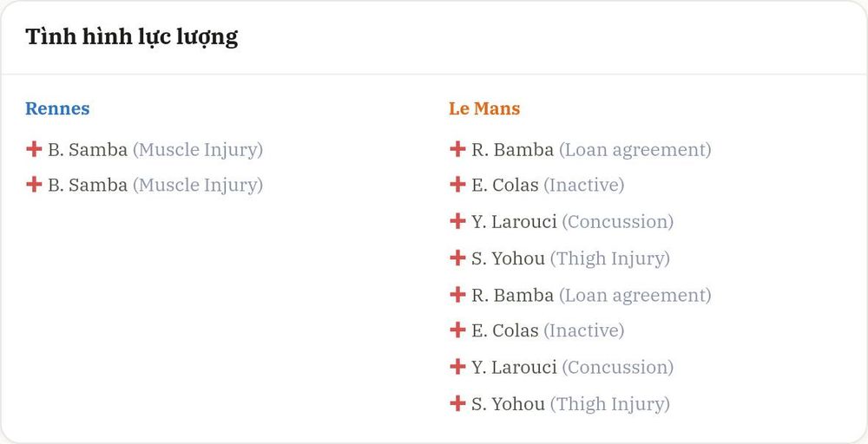Select first '(Thigh Injury)' label of S. Yohou
Image resolution: width=868 pixels, height=444 pixels.
click(x=610, y=258)
